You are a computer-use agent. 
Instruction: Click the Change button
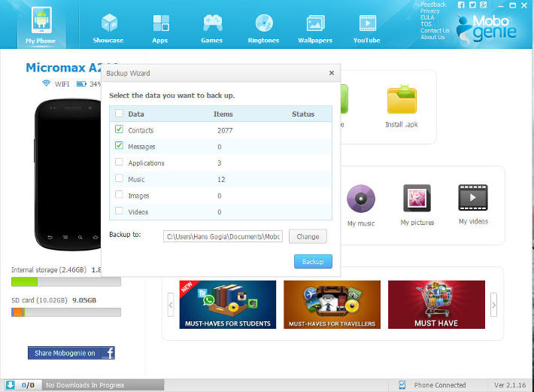coord(308,236)
